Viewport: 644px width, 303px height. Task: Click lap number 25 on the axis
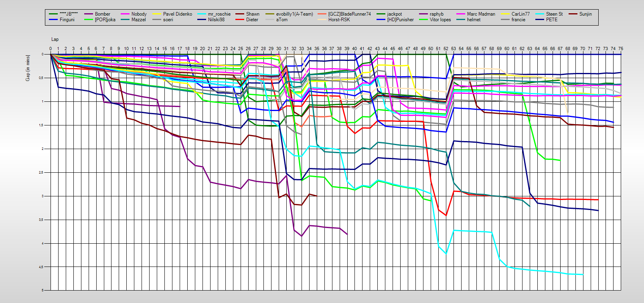point(241,48)
